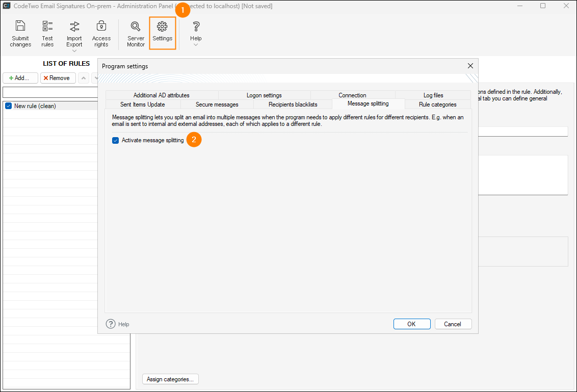Select the Test rules tool

point(47,33)
